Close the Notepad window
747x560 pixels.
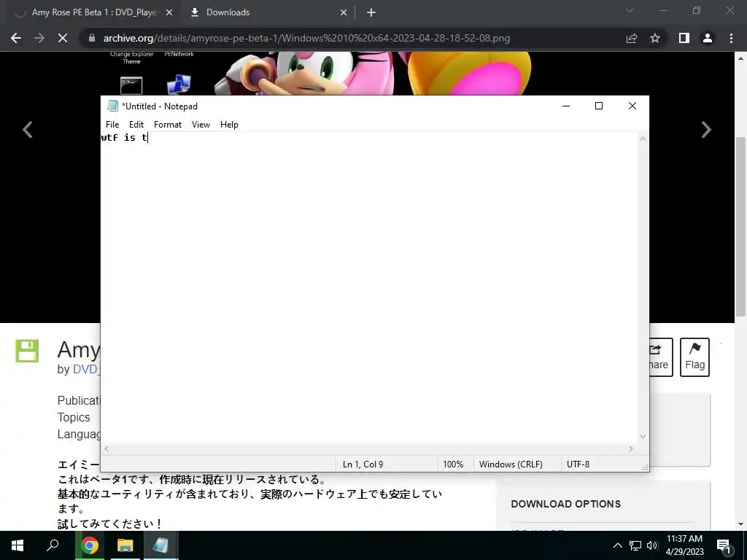click(632, 106)
